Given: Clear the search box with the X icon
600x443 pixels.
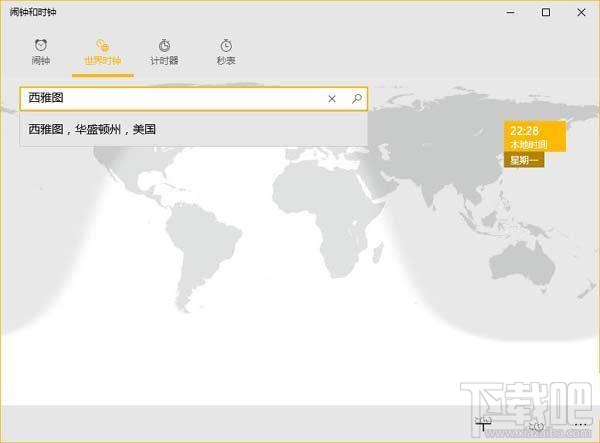Looking at the screenshot, I should tap(332, 99).
